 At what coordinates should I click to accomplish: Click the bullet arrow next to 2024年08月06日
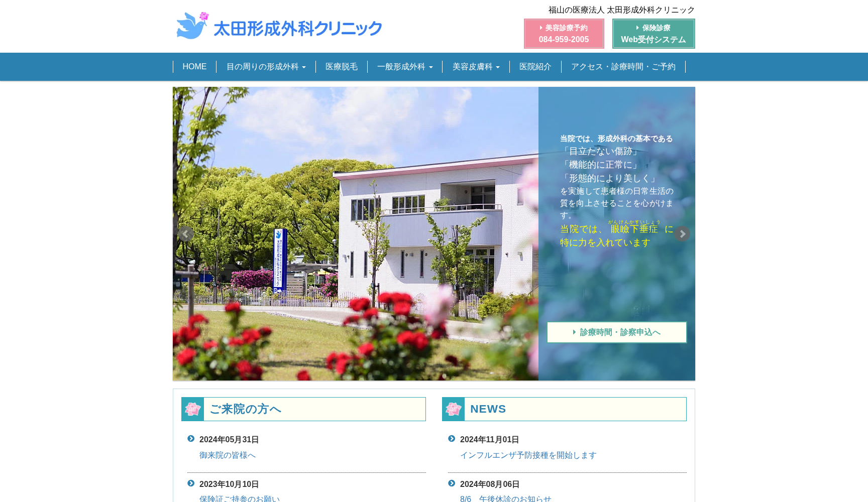coord(452,483)
